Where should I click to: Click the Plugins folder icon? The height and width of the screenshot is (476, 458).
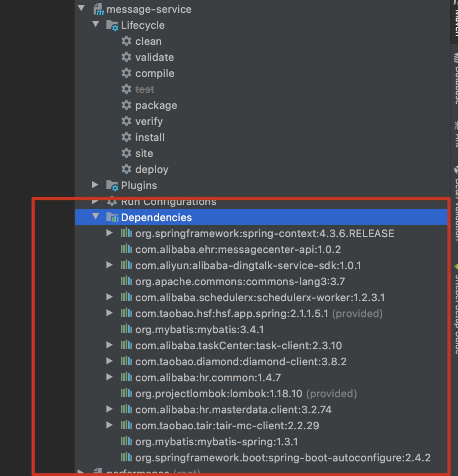point(112,185)
